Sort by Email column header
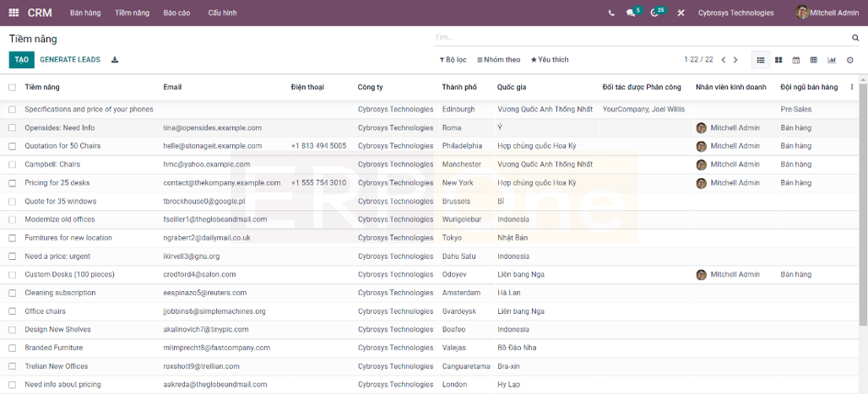This screenshot has width=868, height=394. [172, 87]
